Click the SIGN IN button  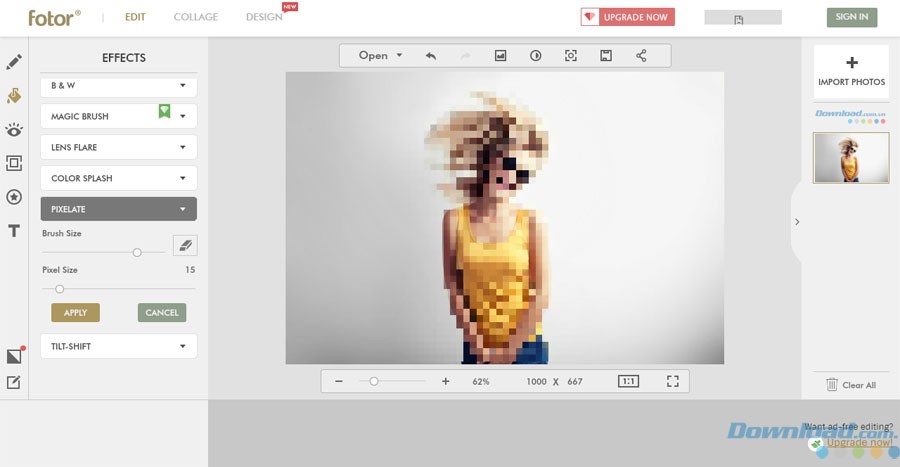coord(852,17)
